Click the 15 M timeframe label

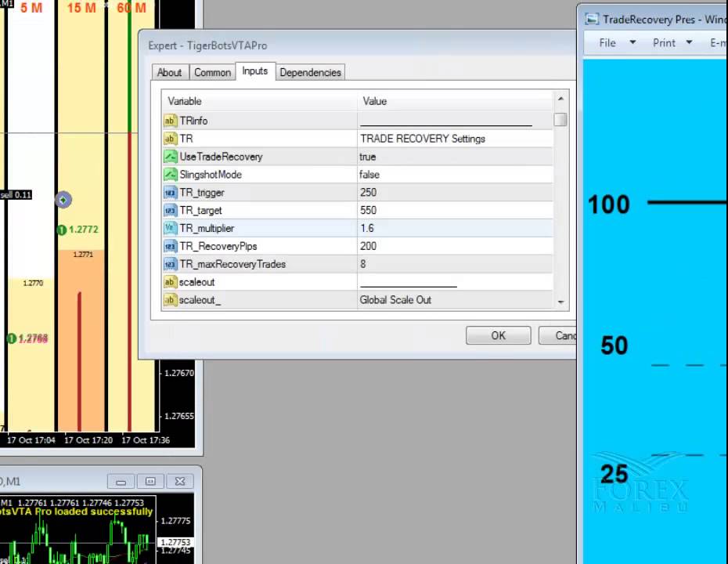click(x=81, y=8)
